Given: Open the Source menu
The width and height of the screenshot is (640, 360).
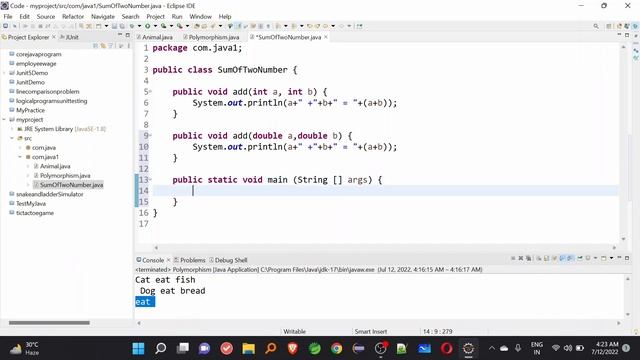Looking at the screenshot, I should click(x=46, y=16).
